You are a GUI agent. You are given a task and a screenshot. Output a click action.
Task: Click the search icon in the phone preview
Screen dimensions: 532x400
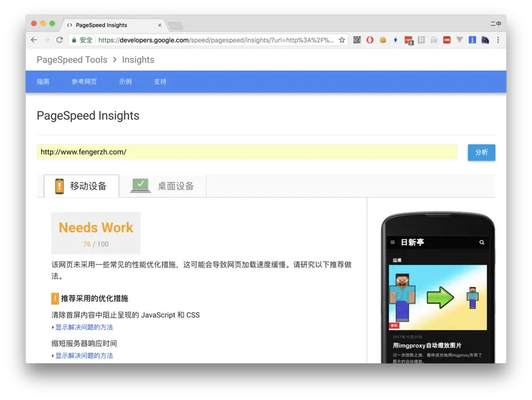coord(481,242)
